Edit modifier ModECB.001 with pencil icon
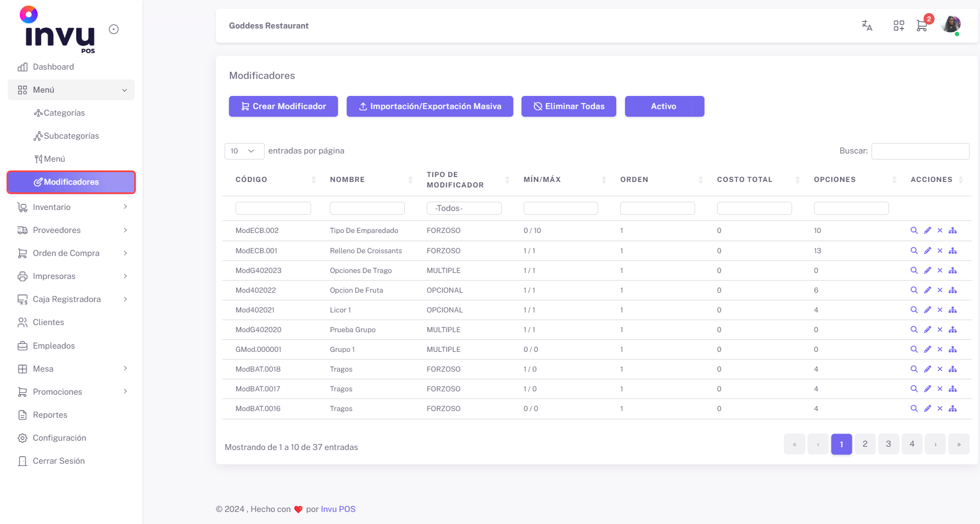The width and height of the screenshot is (980, 524). [x=927, y=250]
